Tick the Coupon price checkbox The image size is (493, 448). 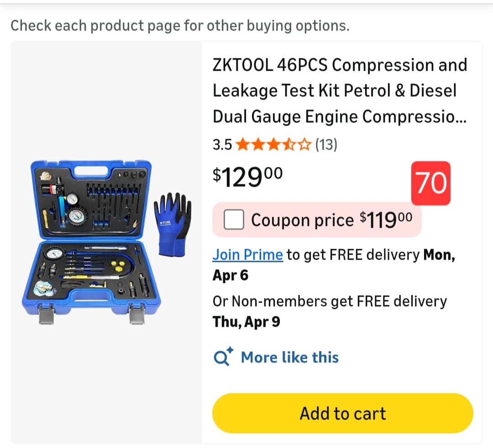[234, 220]
